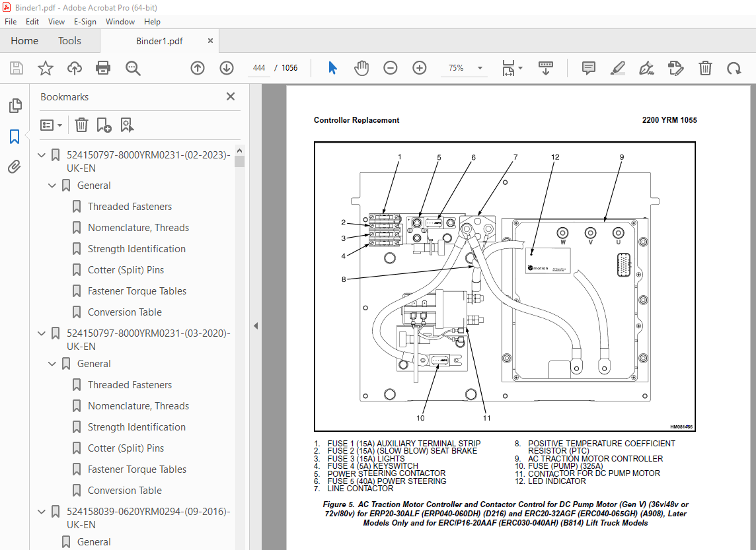Open the Help menu

click(x=152, y=22)
